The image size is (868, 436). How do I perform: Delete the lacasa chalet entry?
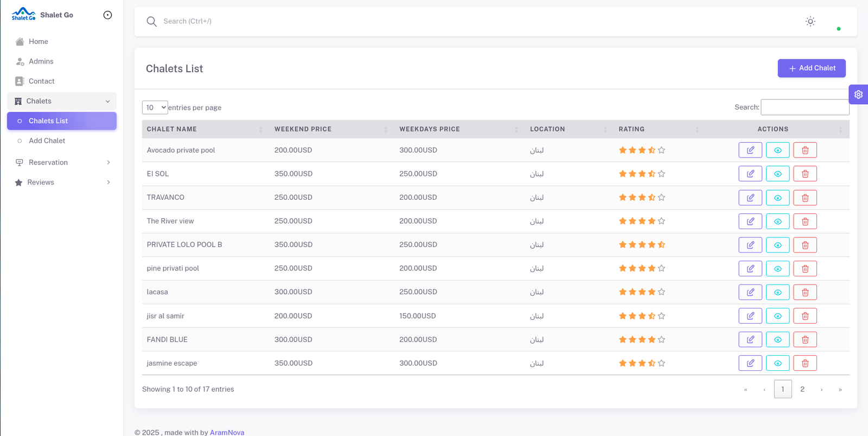805,292
